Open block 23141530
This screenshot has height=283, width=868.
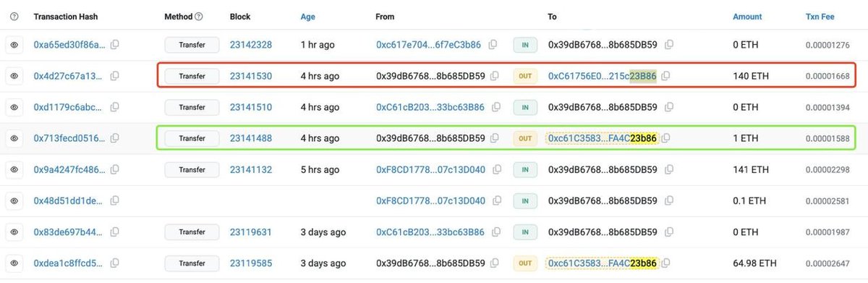251,76
